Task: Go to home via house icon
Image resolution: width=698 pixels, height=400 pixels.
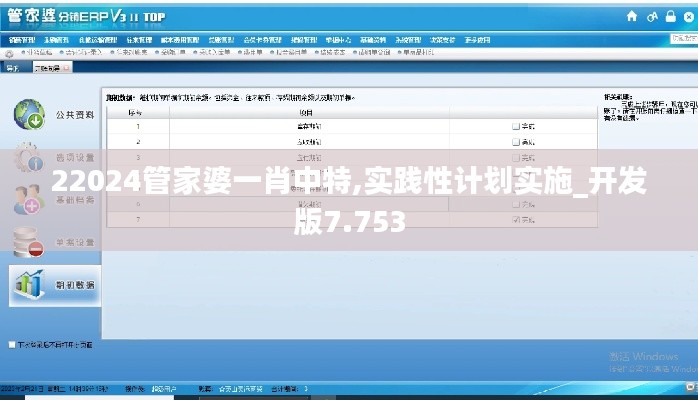Action: [x=632, y=16]
